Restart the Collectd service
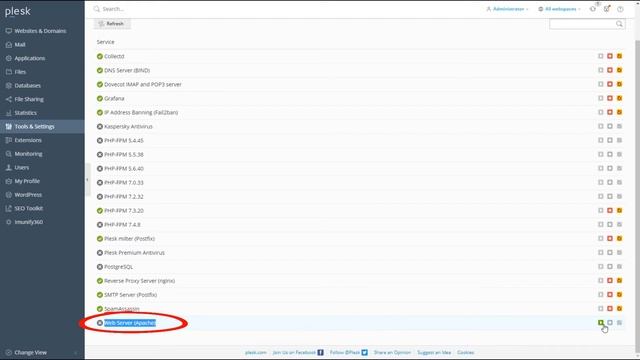This screenshot has height=360, width=640. click(619, 56)
